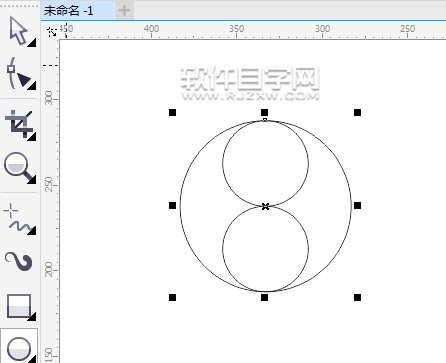Select the Crop tool
Image resolution: width=446 pixels, height=363 pixels.
(18, 124)
